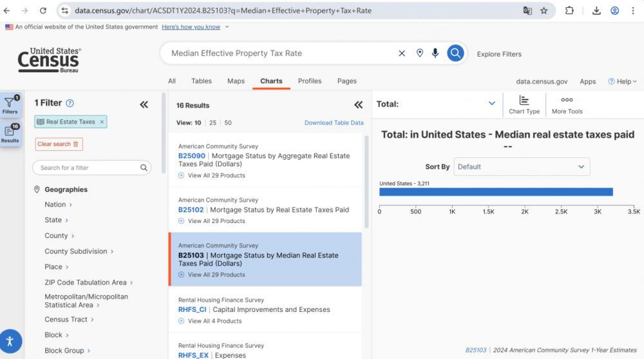
Task: Collapse the filter panel with double chevron
Action: [x=144, y=104]
